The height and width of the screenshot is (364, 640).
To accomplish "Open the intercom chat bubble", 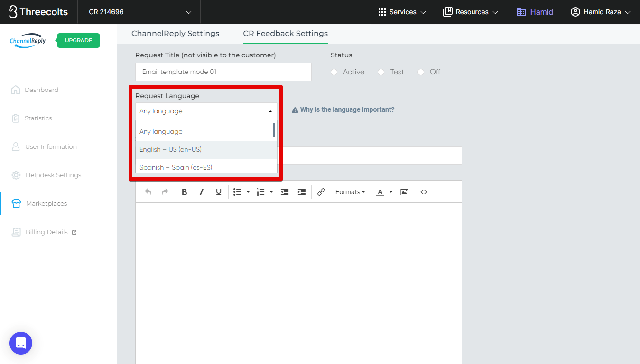I will pyautogui.click(x=21, y=343).
